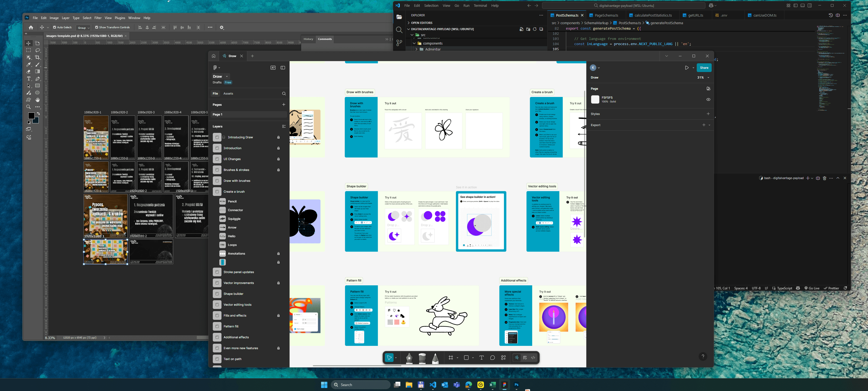Select Page 1 in Figma's Pages list
Image resolution: width=868 pixels, height=391 pixels.
tap(218, 114)
